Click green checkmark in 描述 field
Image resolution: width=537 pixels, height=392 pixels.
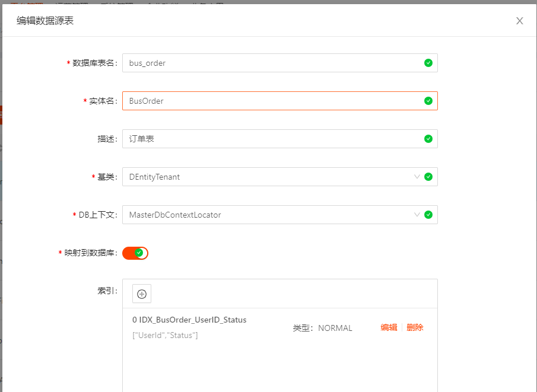[428, 139]
